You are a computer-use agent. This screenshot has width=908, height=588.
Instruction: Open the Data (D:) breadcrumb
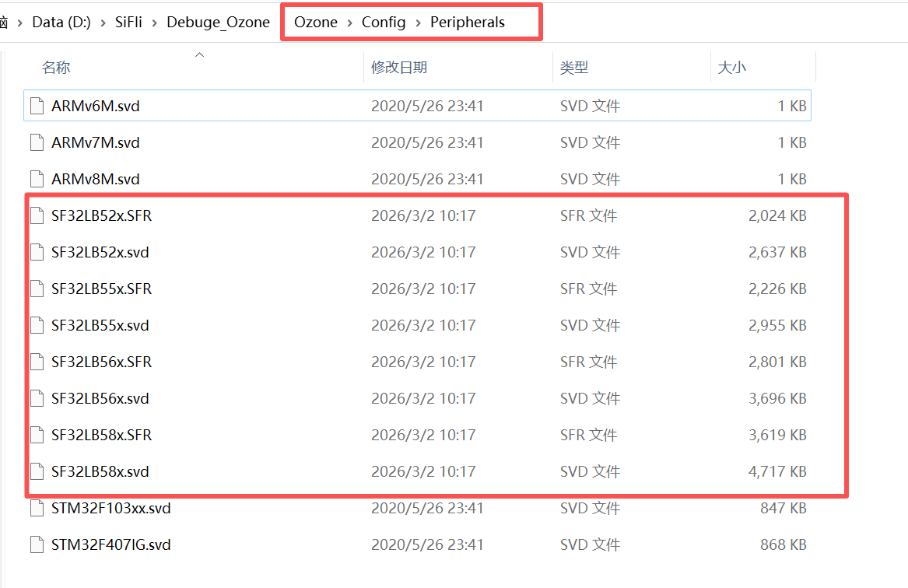click(x=61, y=22)
